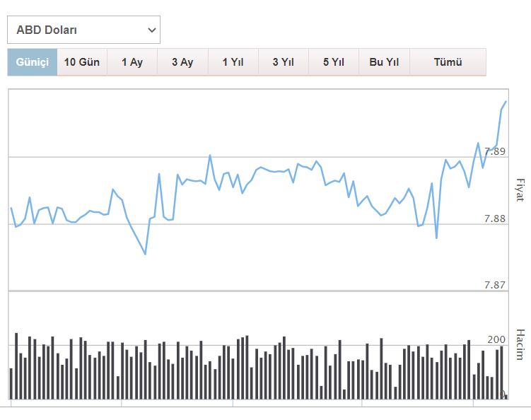Click the 7.88 price axis label
The image size is (531, 420).
tap(495, 218)
